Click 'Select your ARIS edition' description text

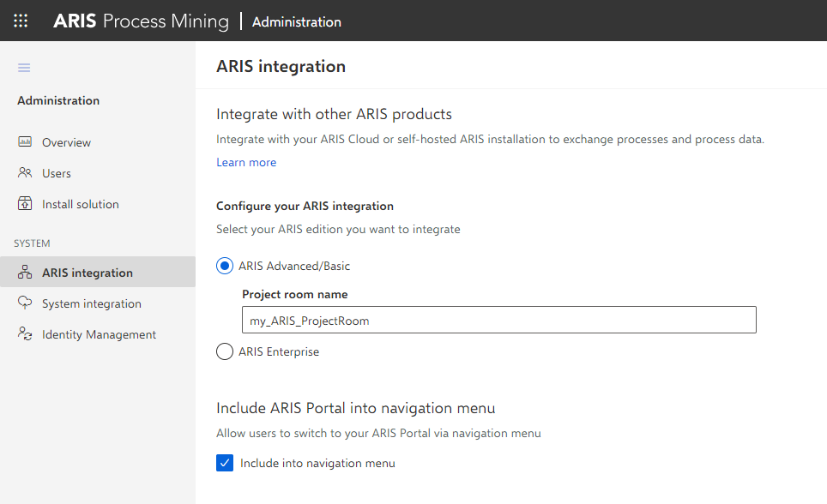pyautogui.click(x=338, y=229)
